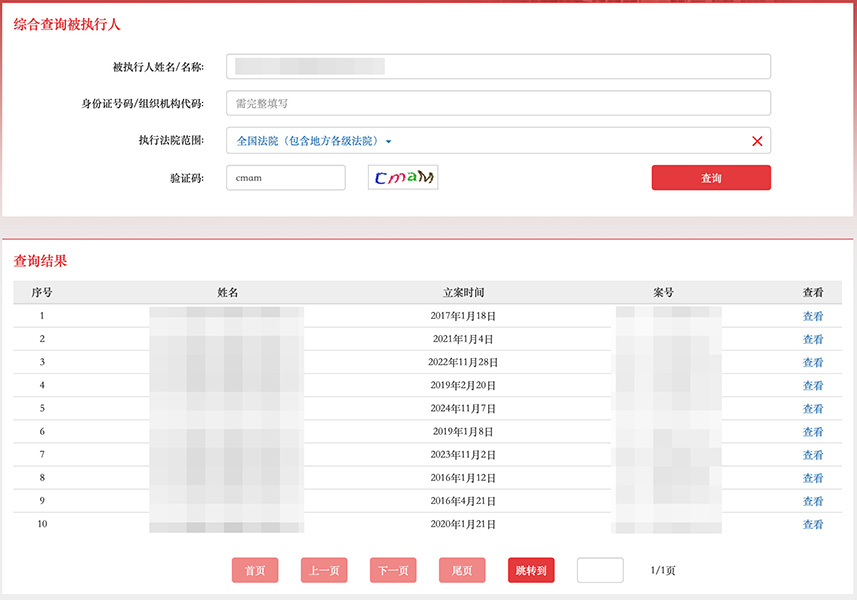Click the 身份证号码/组织机构代码 input field
Viewport: 857px width, 600px height.
tap(498, 103)
